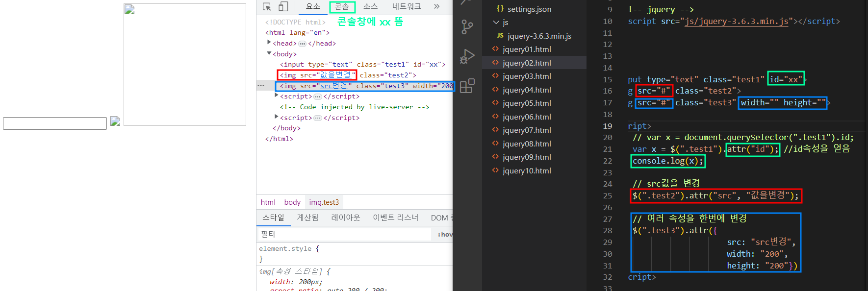Click the JS file icon beside jquery-3.6.3.min.js
This screenshot has height=291, width=868.
point(500,36)
